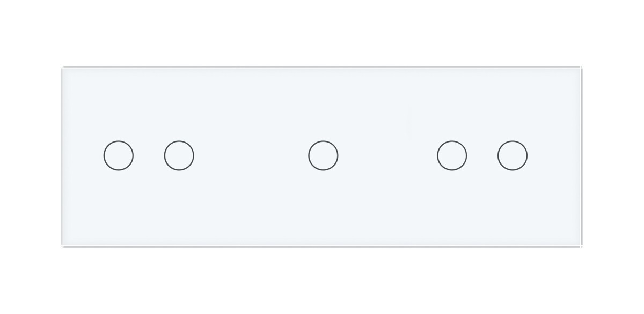
Task: Click the white glass panel above the center circle
Action: (x=323, y=102)
